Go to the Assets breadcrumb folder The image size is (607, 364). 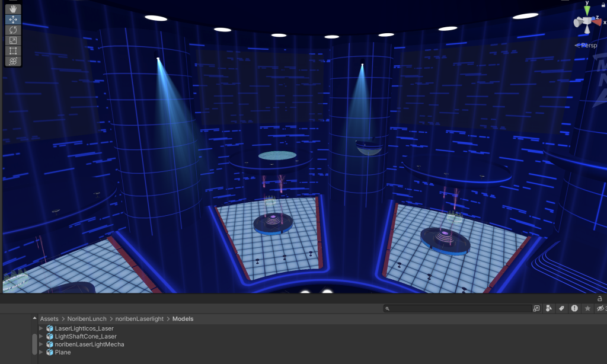coord(49,319)
